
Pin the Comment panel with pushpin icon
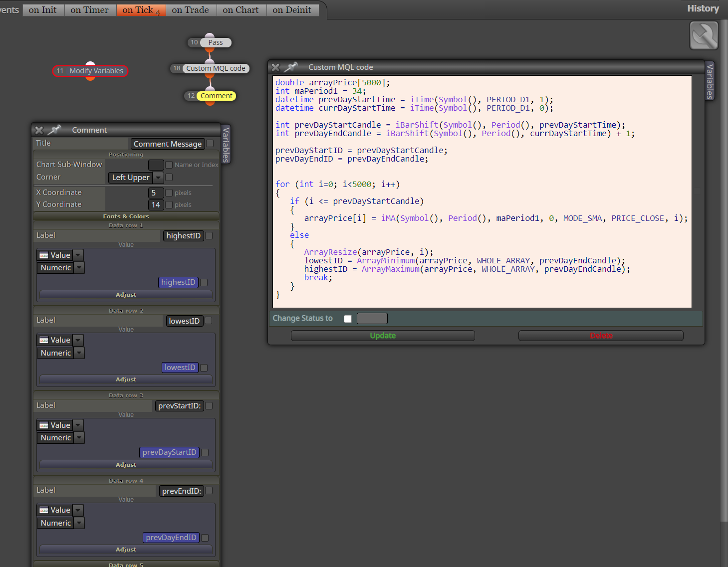[x=54, y=130]
